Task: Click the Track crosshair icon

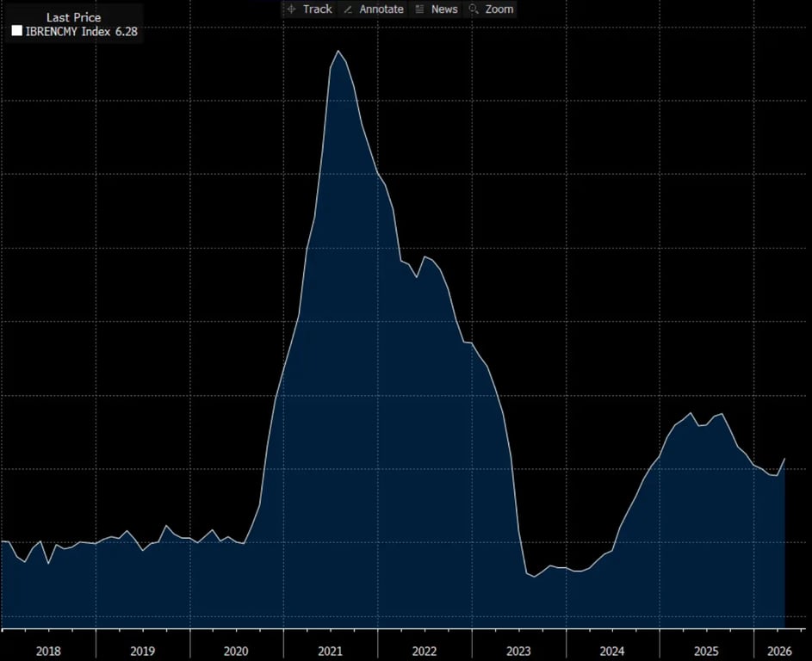Action: point(291,9)
